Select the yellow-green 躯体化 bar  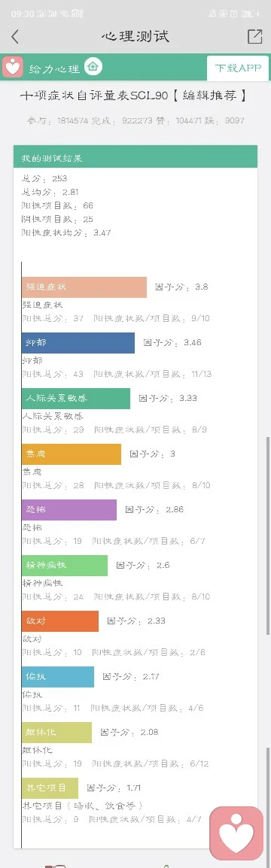pos(56,733)
